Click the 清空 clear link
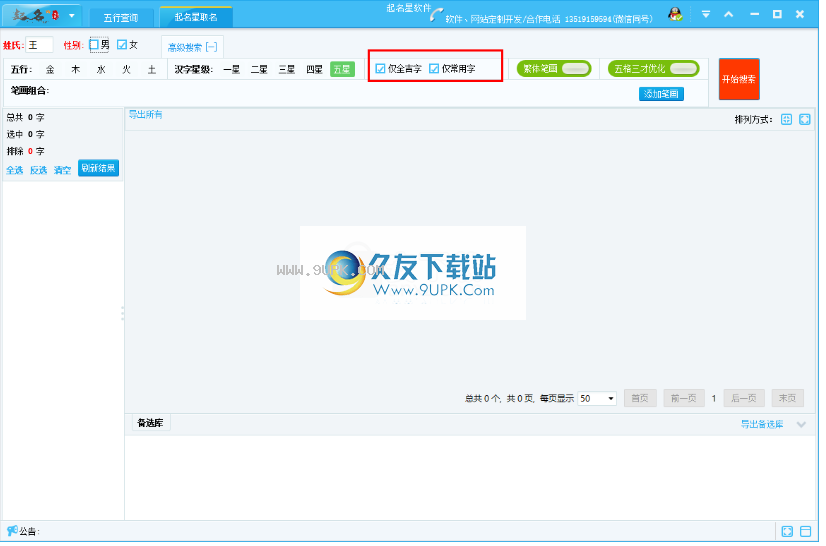 pyautogui.click(x=63, y=171)
